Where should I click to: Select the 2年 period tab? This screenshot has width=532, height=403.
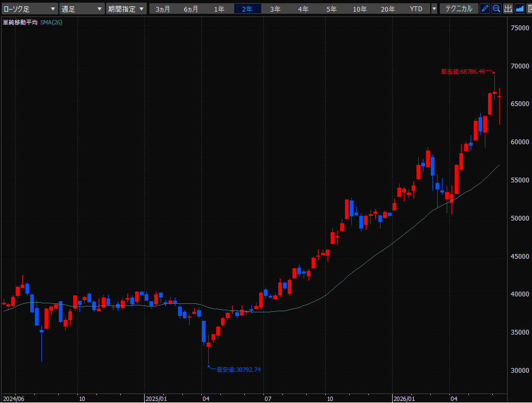247,9
